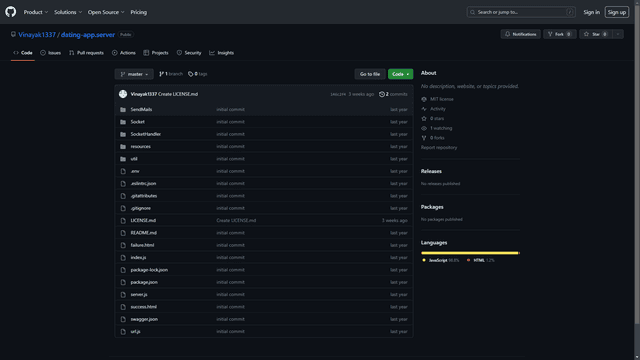Click the Releases heading link
Screen dimensions: 640x360
pos(431,171)
